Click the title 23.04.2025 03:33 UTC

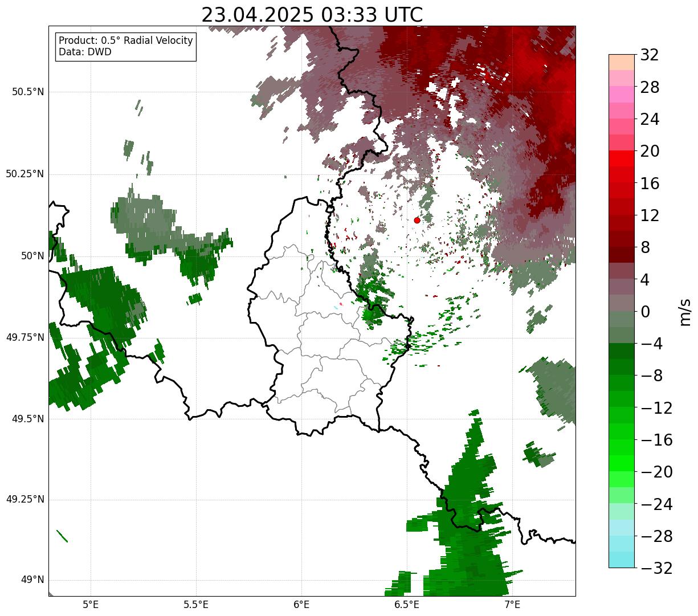point(312,15)
